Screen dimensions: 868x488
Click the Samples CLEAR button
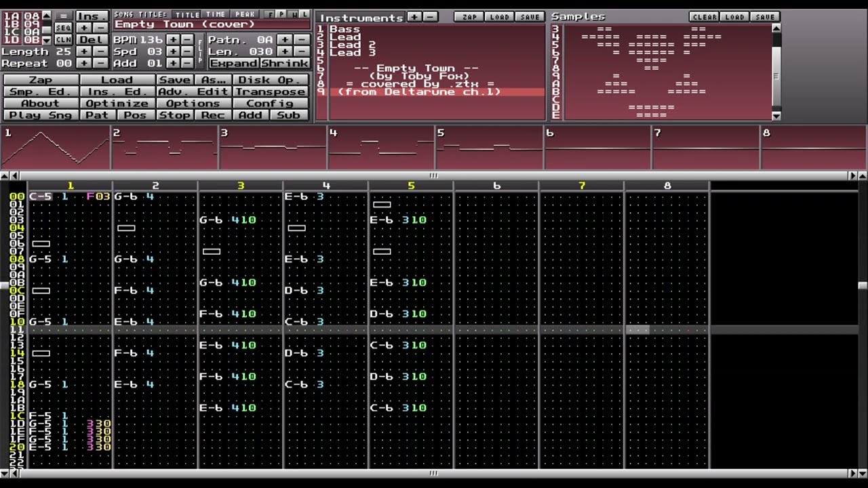704,17
